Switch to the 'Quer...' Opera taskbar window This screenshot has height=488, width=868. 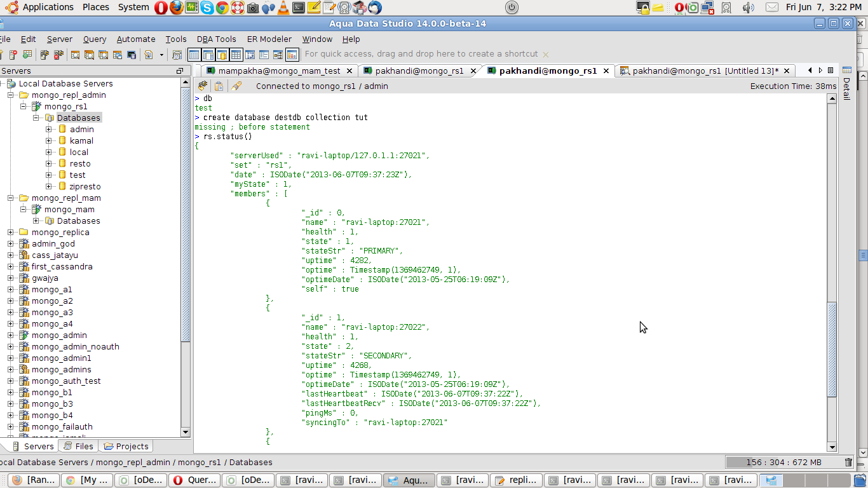194,480
